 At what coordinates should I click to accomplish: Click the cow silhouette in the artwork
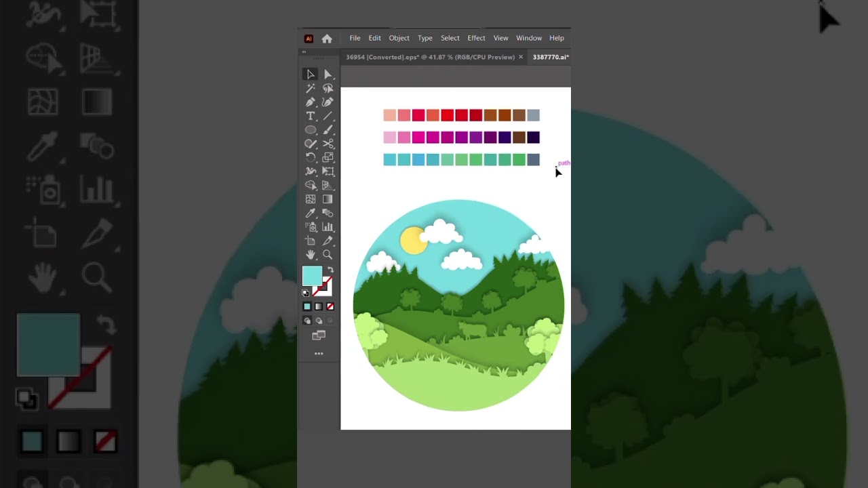click(x=473, y=329)
